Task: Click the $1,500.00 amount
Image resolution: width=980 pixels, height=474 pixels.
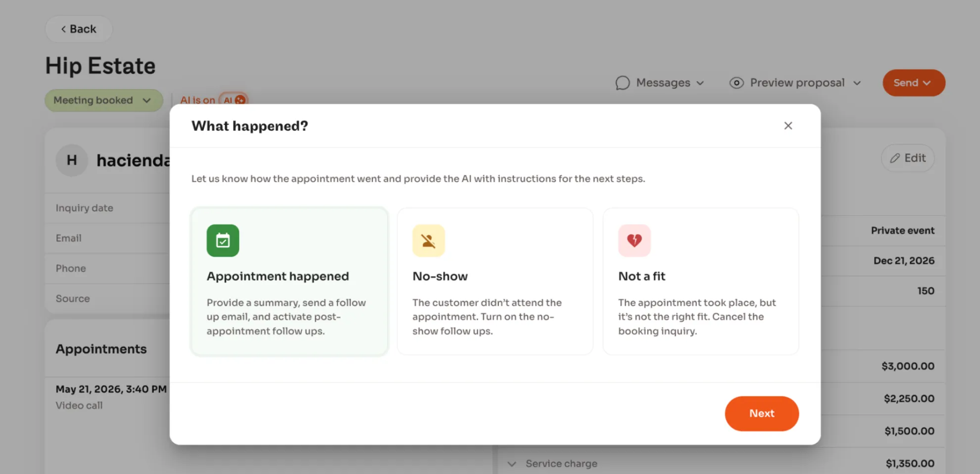Action: pyautogui.click(x=910, y=431)
